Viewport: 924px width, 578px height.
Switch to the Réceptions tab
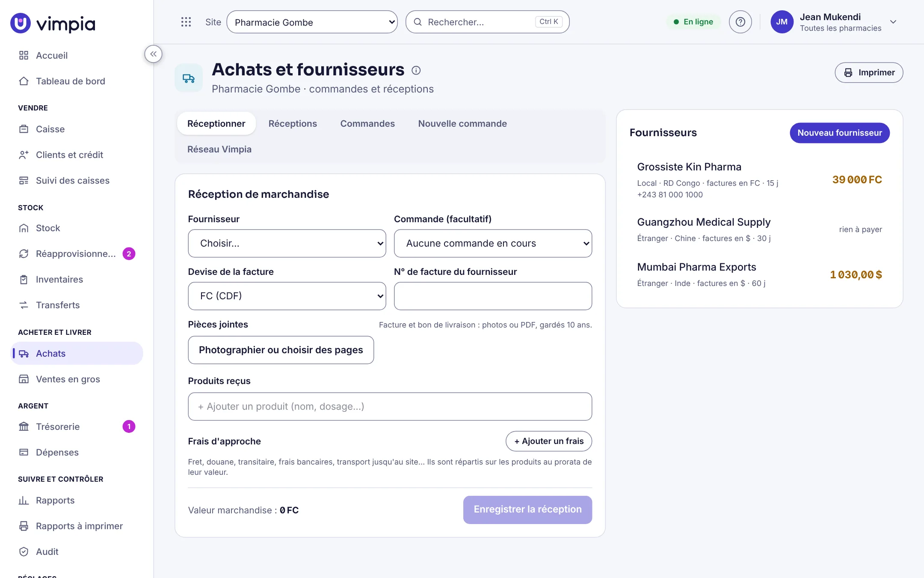(293, 123)
